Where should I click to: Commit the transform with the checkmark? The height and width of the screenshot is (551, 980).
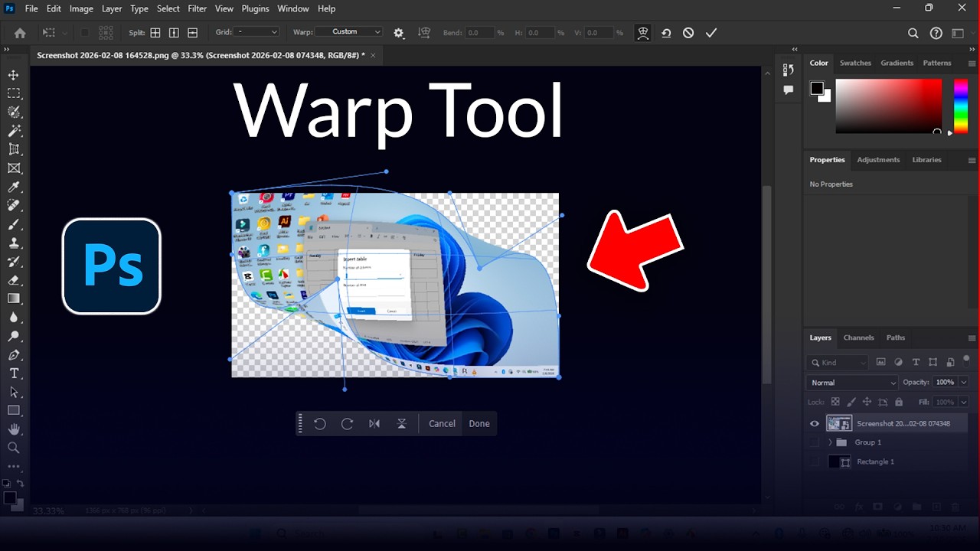coord(711,33)
